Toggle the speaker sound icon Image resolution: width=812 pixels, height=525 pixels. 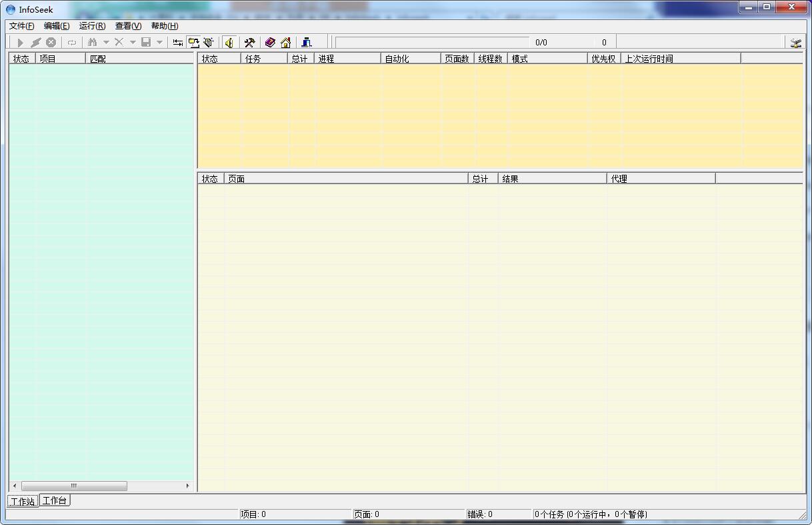coord(229,42)
